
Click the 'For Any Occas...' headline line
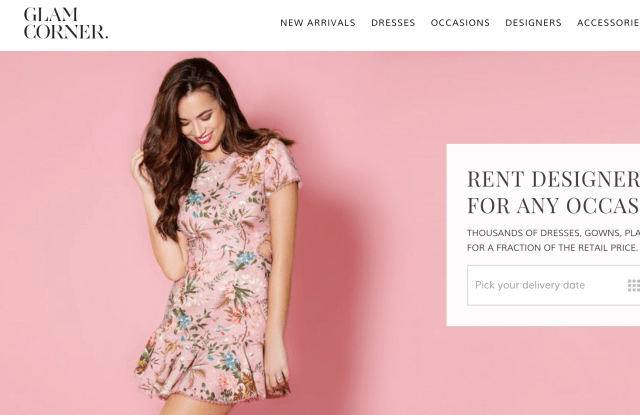click(x=552, y=206)
